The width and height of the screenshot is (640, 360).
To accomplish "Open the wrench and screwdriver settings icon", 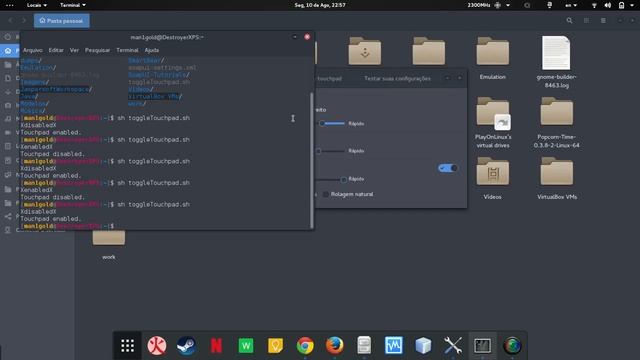I will [x=453, y=346].
